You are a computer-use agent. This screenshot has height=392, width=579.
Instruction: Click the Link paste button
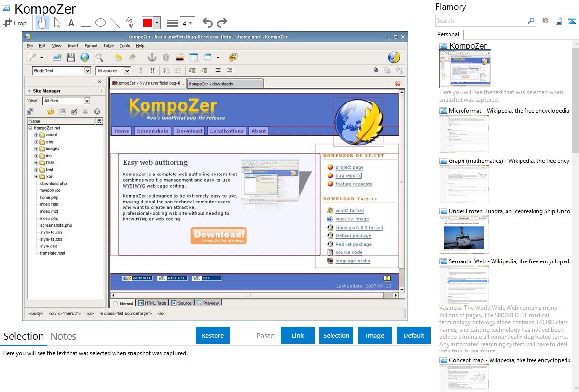coord(298,335)
